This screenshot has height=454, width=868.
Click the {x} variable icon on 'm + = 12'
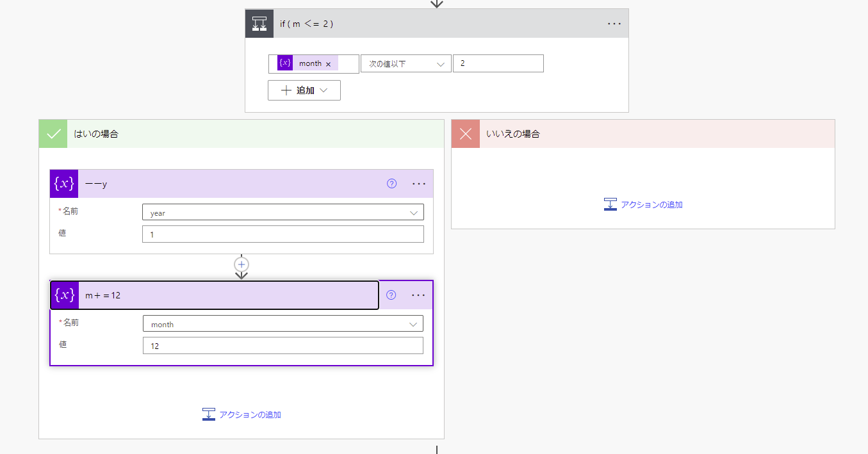pyautogui.click(x=64, y=295)
